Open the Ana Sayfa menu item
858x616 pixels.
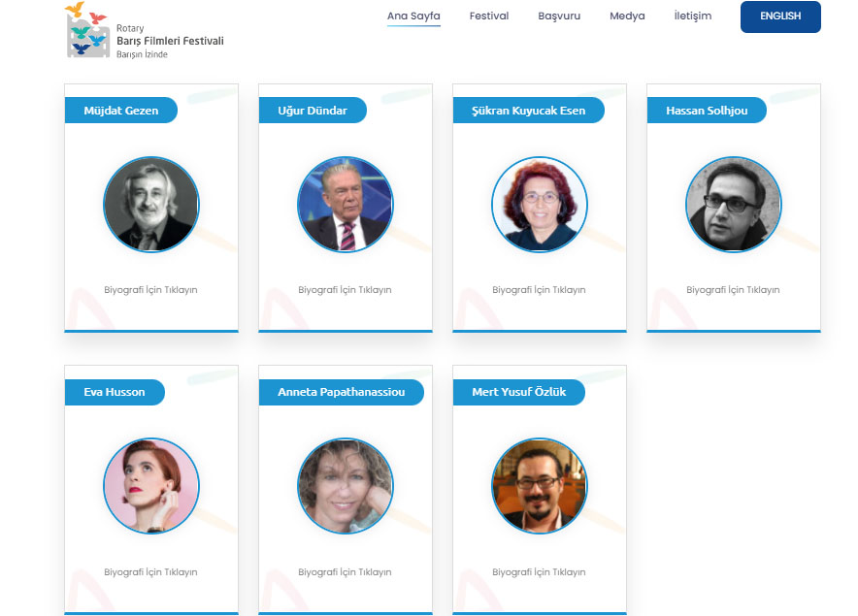(413, 16)
